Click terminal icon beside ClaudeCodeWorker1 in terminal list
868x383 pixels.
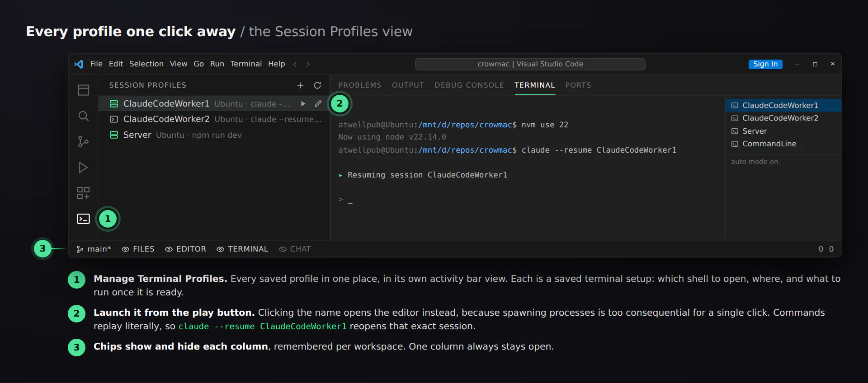[735, 105]
